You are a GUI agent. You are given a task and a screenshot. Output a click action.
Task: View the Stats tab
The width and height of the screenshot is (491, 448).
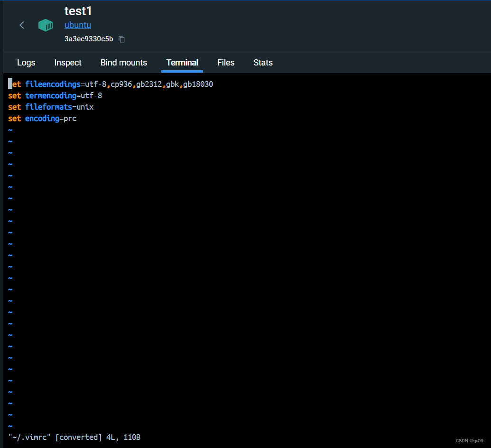(263, 62)
